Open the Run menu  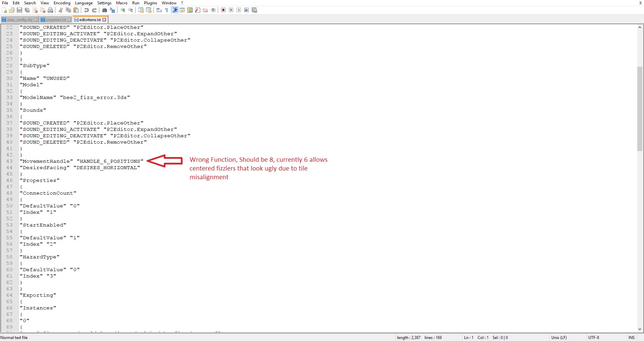(136, 3)
